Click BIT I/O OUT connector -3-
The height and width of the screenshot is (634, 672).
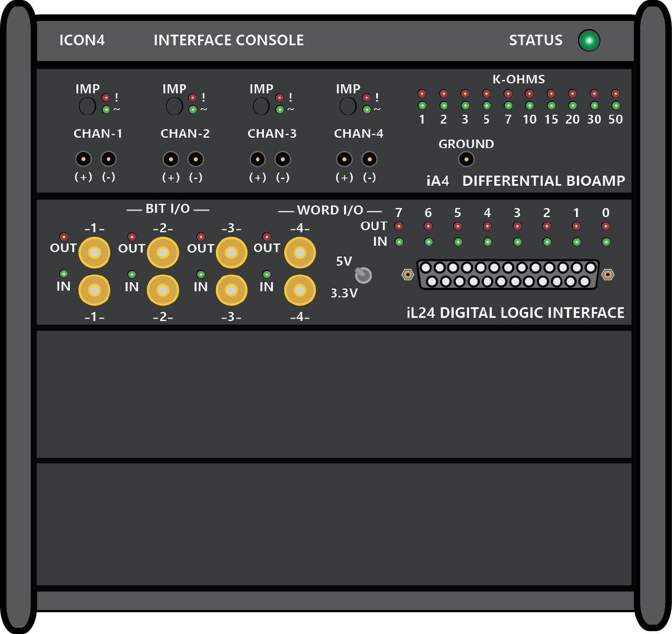tap(231, 253)
